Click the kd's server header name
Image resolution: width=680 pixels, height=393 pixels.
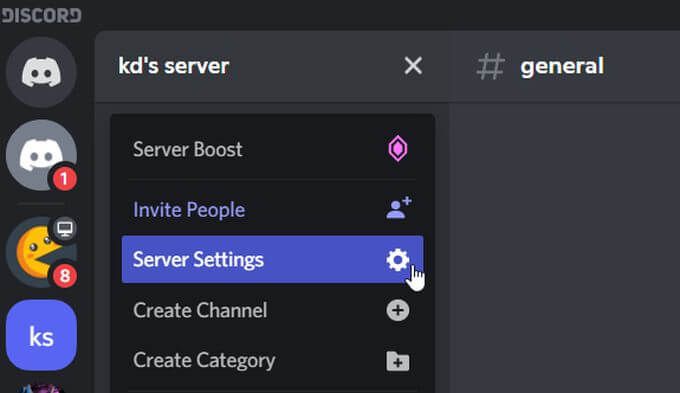(173, 66)
